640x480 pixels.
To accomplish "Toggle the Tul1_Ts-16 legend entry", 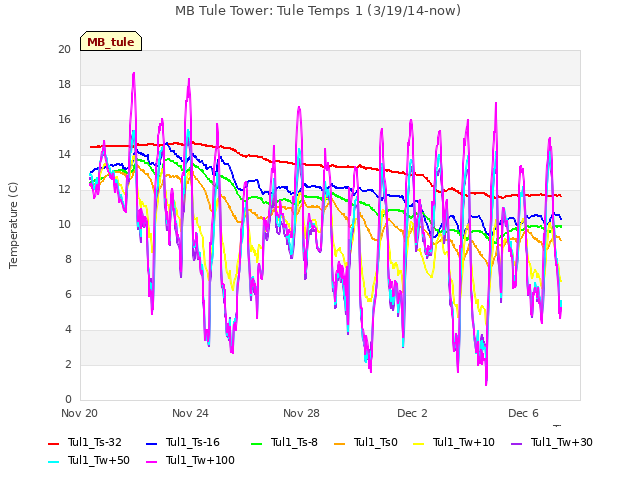I will pos(182,442).
